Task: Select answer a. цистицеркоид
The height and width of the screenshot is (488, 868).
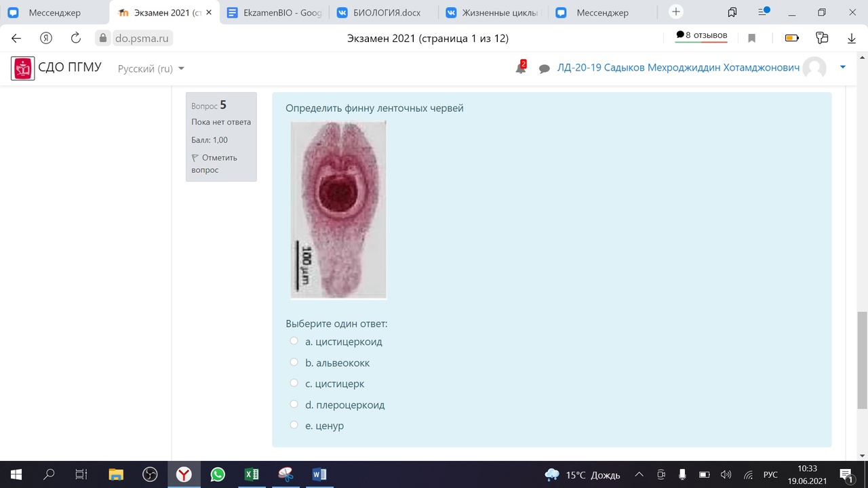Action: point(294,341)
